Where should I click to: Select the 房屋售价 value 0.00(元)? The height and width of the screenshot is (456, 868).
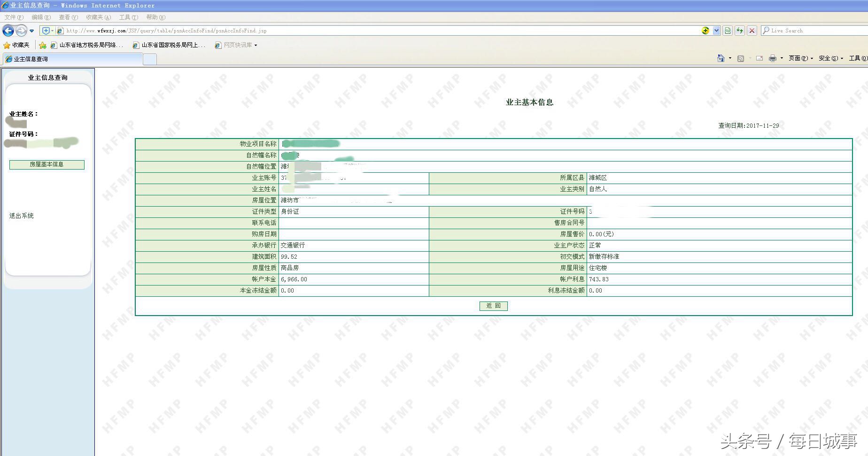(x=601, y=234)
